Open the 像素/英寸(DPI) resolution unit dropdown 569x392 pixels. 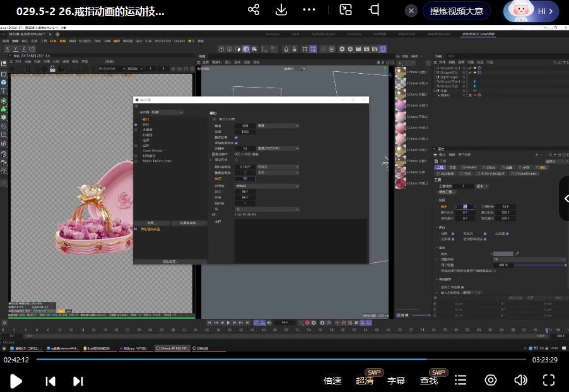pyautogui.click(x=278, y=149)
